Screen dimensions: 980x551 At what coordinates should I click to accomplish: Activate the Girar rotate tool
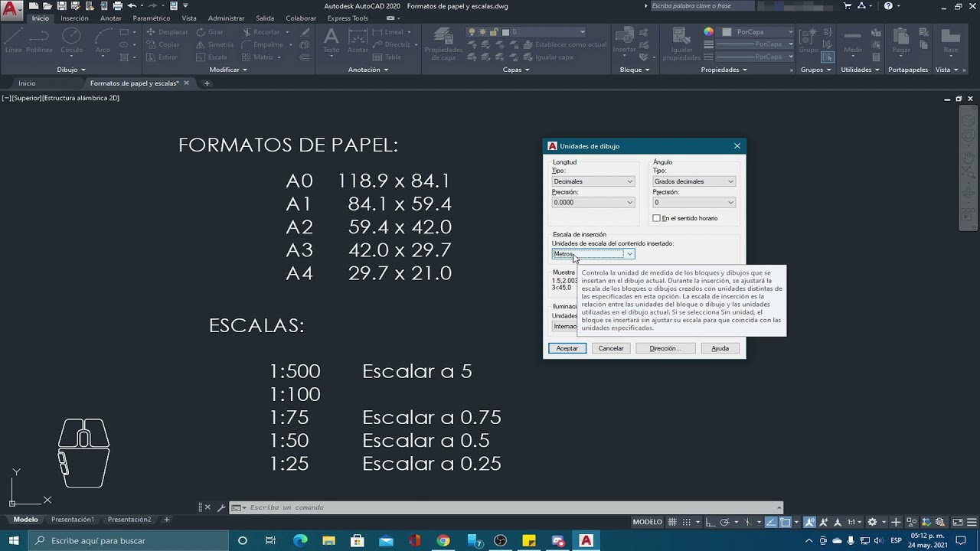pyautogui.click(x=209, y=32)
